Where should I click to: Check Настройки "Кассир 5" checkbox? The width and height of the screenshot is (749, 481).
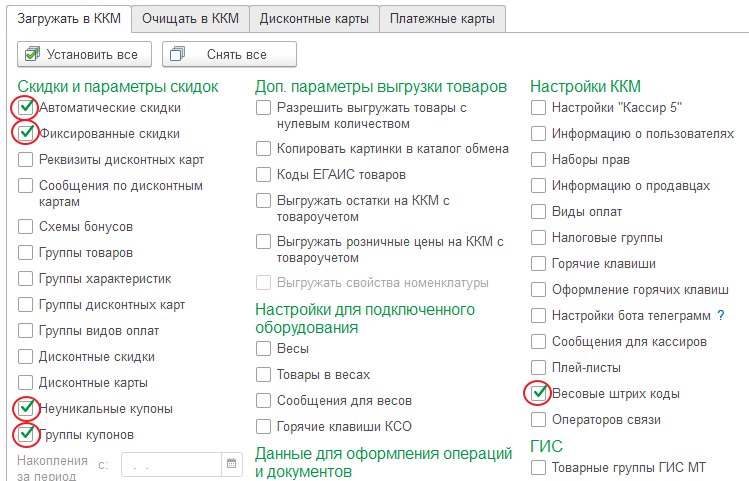[538, 107]
